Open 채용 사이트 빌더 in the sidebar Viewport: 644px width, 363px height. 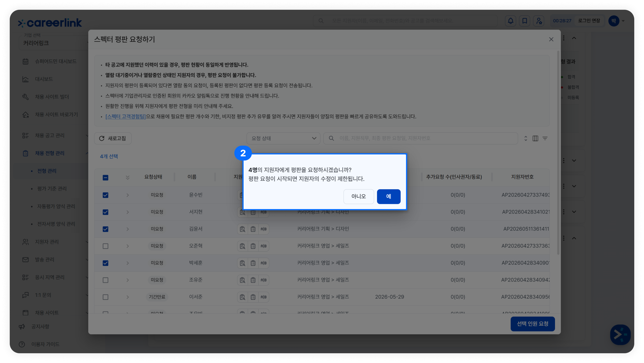pyautogui.click(x=52, y=97)
